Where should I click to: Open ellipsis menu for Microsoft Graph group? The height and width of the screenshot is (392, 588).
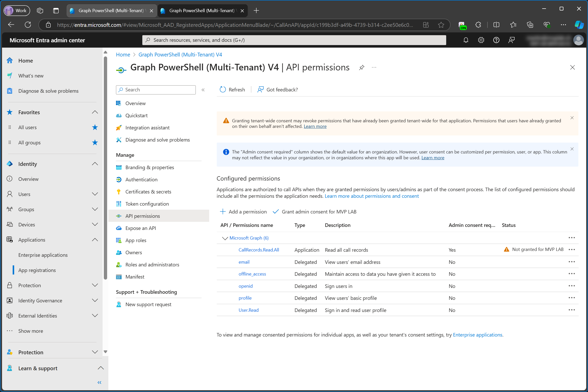point(572,238)
